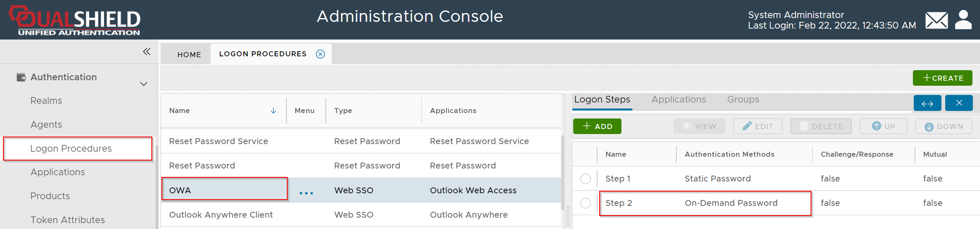Viewport: 980px width, 229px height.
Task: Click the green CREATE button
Action: [x=942, y=78]
